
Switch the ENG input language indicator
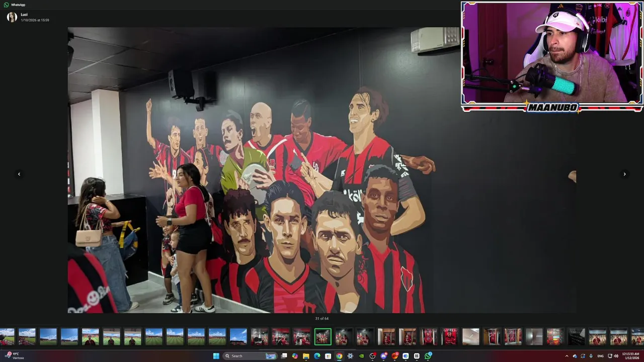601,356
